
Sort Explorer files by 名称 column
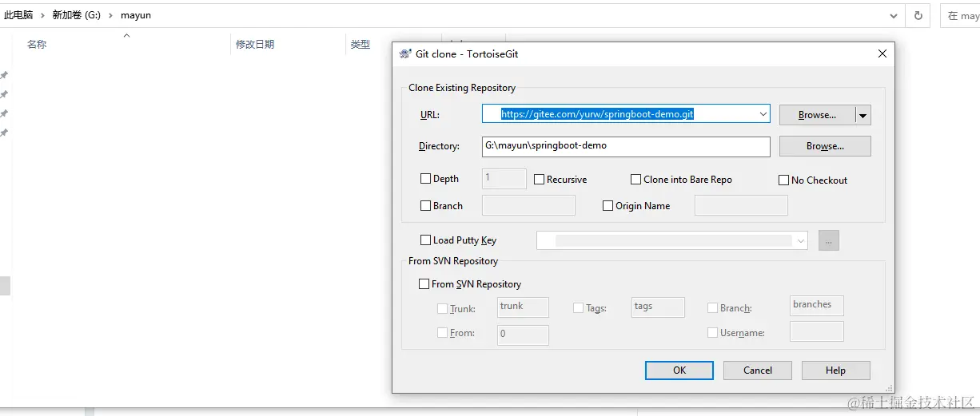tap(37, 45)
